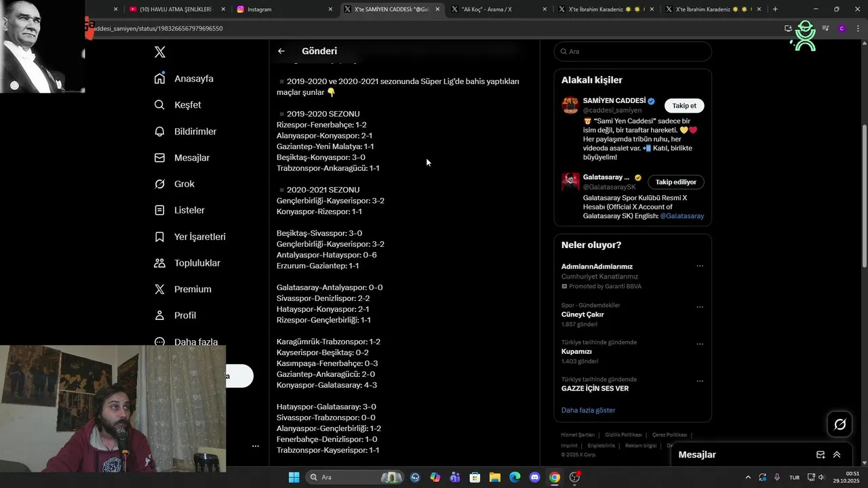Open Profil page
The height and width of the screenshot is (488, 868).
(175, 316)
